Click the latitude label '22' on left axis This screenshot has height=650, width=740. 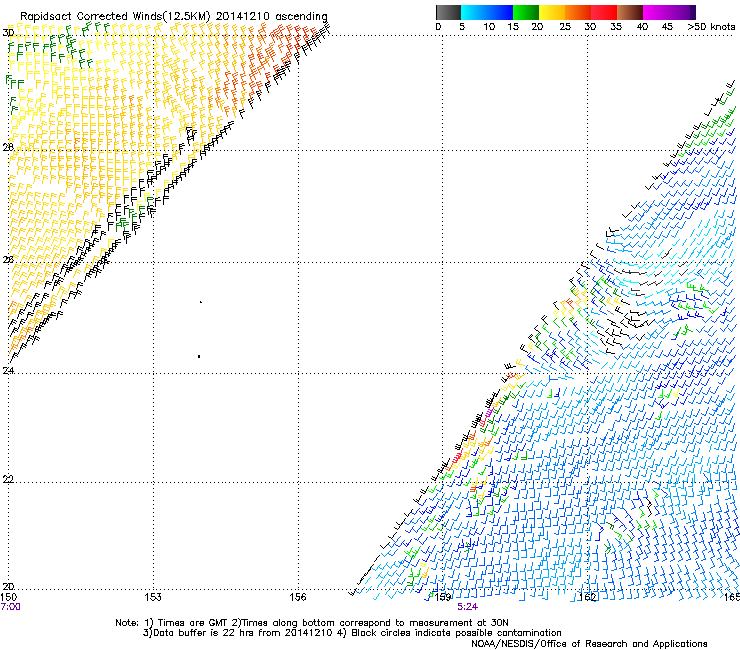coord(8,479)
